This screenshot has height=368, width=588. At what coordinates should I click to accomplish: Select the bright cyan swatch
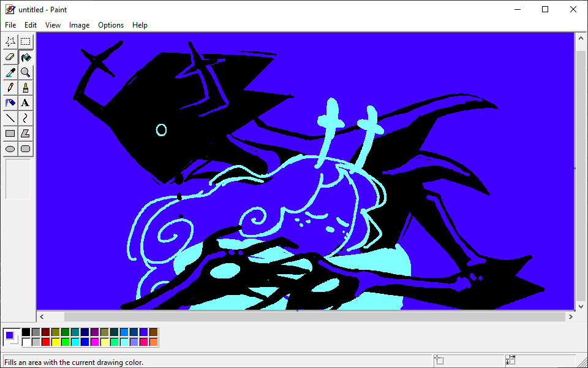pos(75,342)
